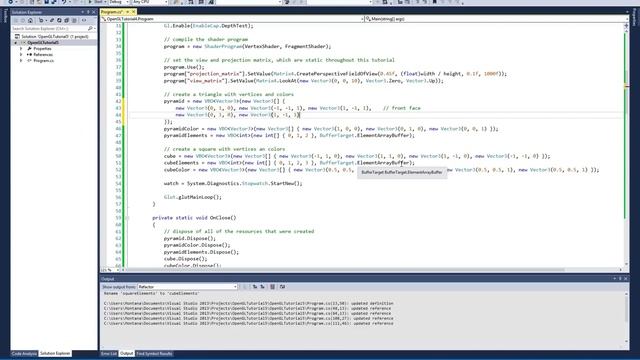The height and width of the screenshot is (360, 640).
Task: Click the '// compile the shader program' comment
Action: [206, 40]
